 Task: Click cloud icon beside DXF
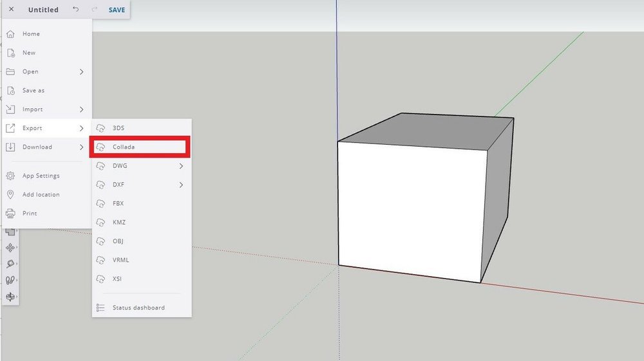(x=100, y=185)
